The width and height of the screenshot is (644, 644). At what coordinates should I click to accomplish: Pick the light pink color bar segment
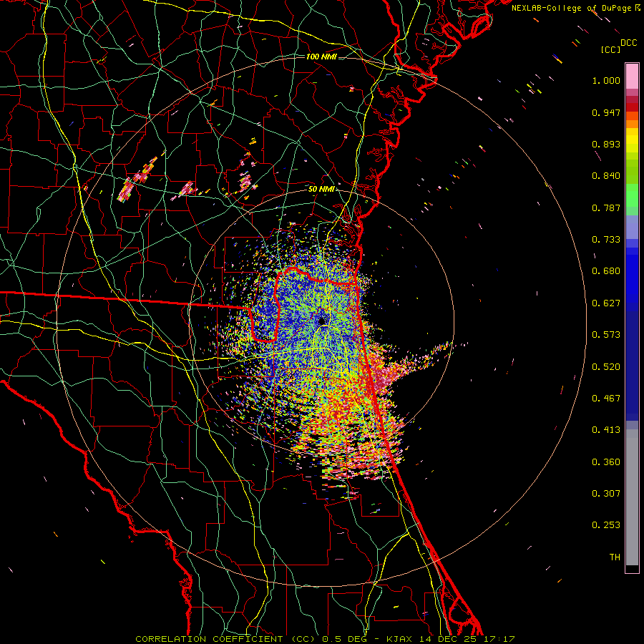point(632,77)
